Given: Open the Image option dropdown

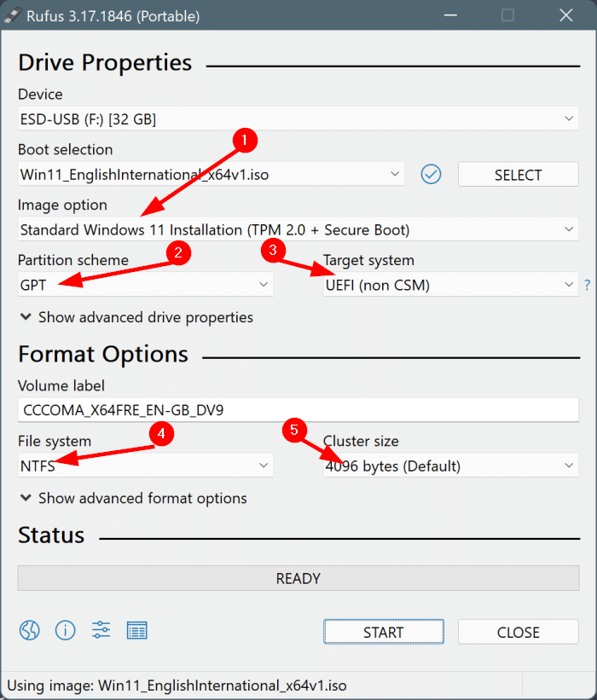Looking at the screenshot, I should (298, 229).
